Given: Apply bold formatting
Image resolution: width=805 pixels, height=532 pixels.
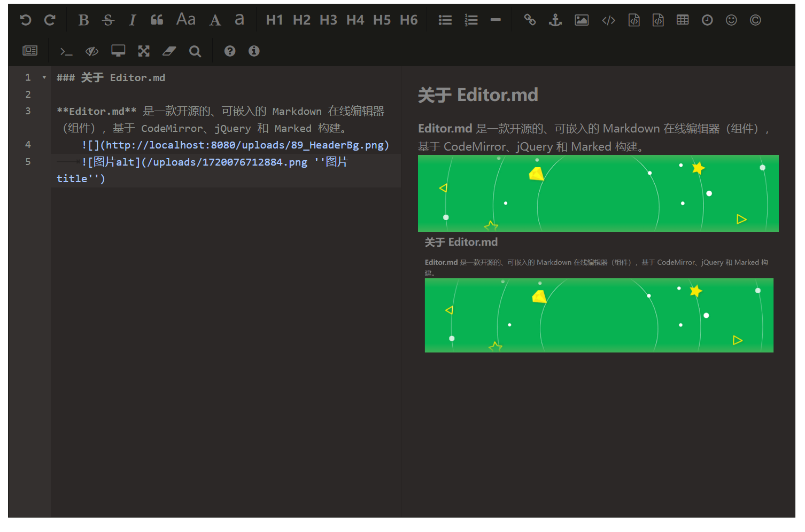Looking at the screenshot, I should (83, 20).
